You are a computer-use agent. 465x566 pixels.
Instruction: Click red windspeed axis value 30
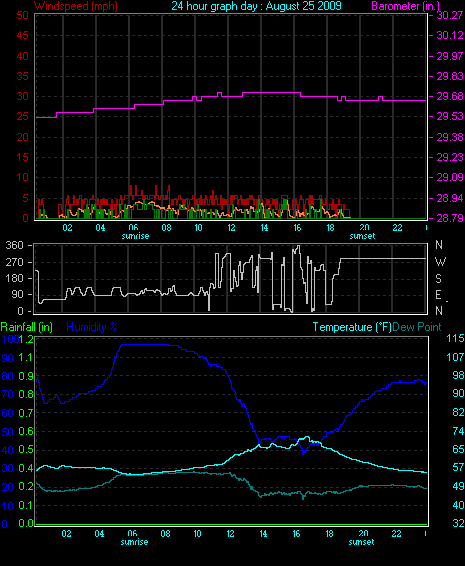(x=22, y=96)
